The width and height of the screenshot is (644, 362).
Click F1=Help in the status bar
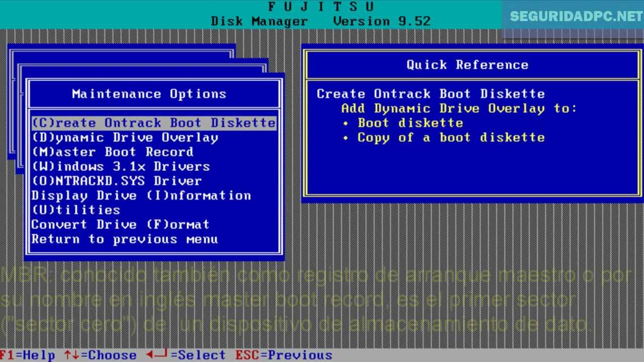point(27,355)
